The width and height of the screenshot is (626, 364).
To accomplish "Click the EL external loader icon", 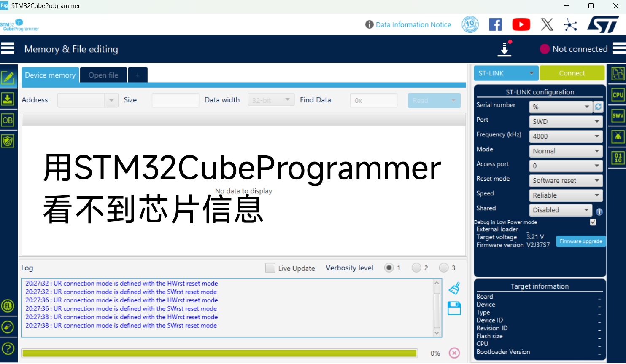I will 8,306.
